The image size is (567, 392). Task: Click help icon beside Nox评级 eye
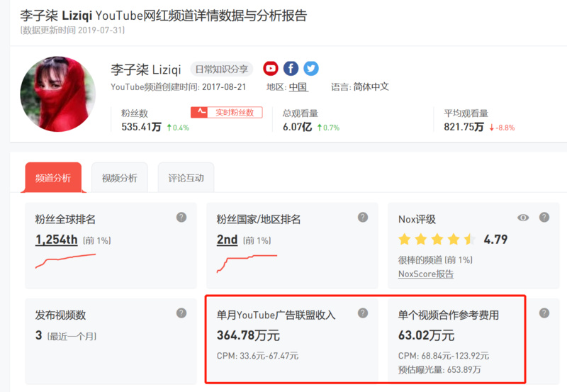[544, 218]
